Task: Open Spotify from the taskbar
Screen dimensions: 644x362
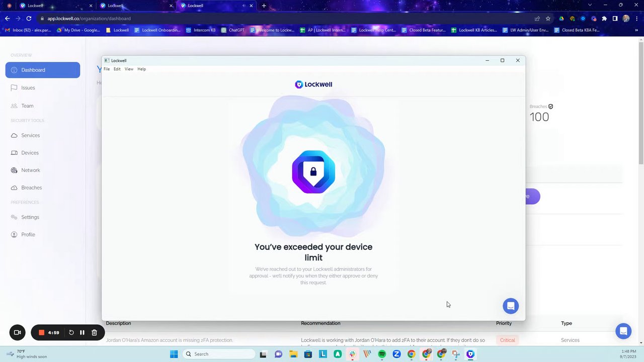Action: (382, 354)
